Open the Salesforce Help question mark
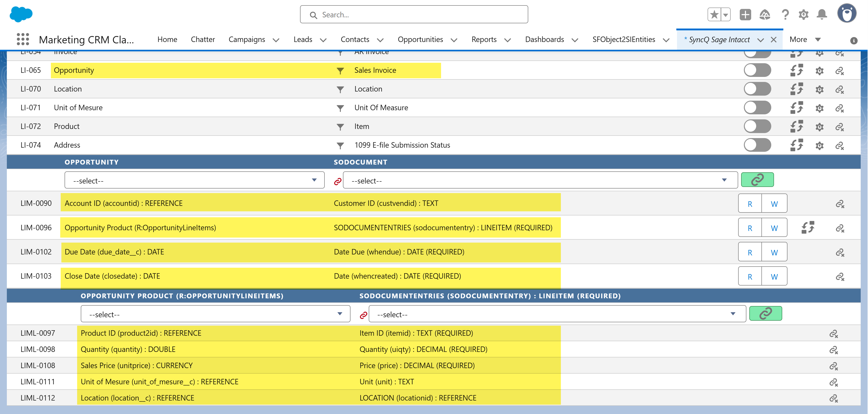This screenshot has height=414, width=868. pyautogui.click(x=785, y=15)
